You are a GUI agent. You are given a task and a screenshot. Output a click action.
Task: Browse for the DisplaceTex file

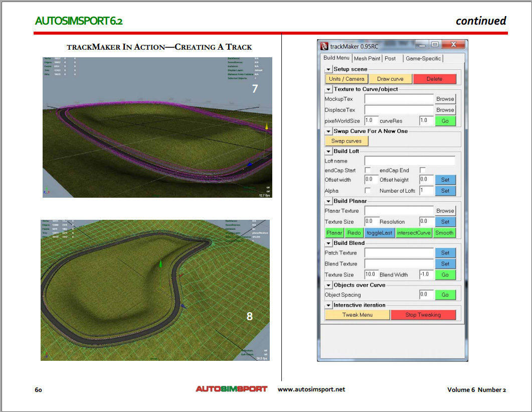(445, 110)
